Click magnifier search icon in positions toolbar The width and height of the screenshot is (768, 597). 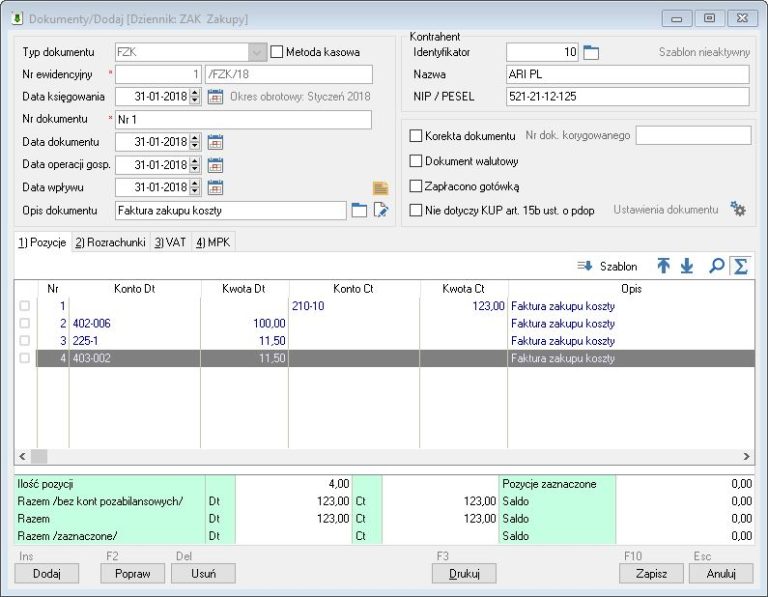(x=717, y=265)
